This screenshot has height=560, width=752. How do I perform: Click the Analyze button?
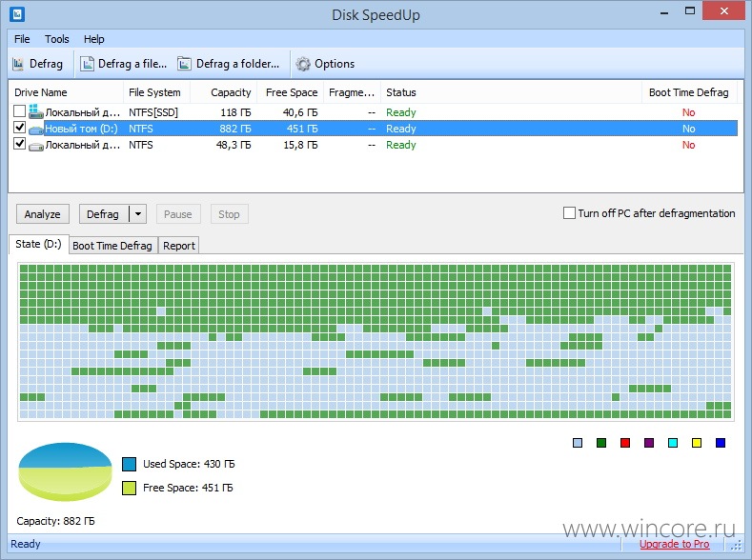point(43,214)
